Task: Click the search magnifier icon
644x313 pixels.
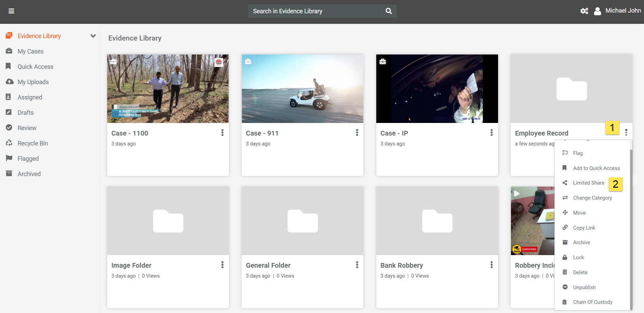Action: click(389, 11)
